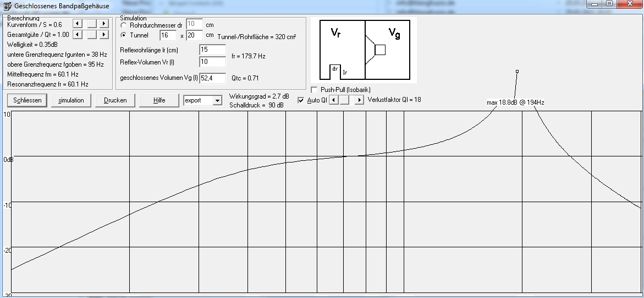
Task: Toggle the Auto Ql checkbox
Action: tap(301, 100)
